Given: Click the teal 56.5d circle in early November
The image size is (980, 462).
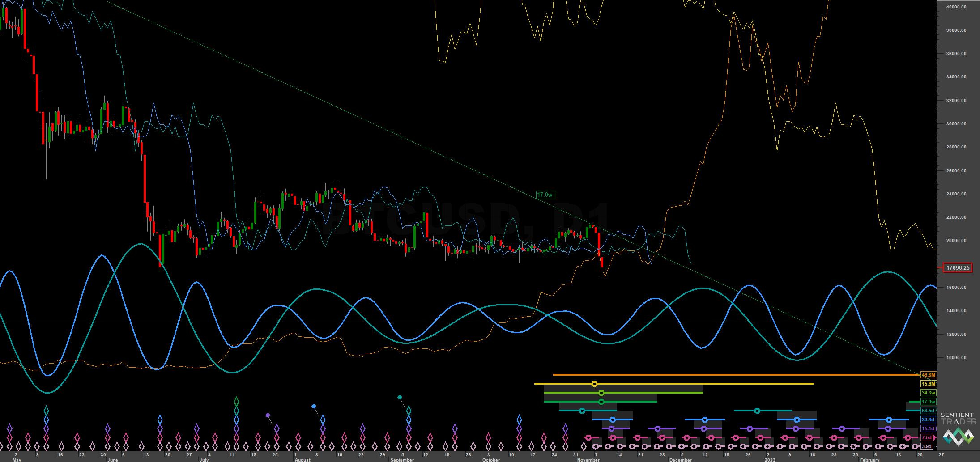Looking at the screenshot, I should click(582, 411).
